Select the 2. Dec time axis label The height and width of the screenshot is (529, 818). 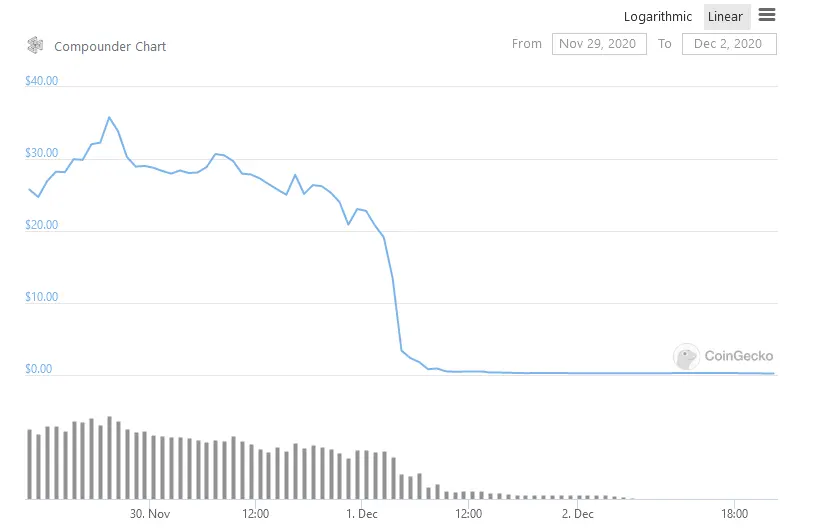(577, 514)
